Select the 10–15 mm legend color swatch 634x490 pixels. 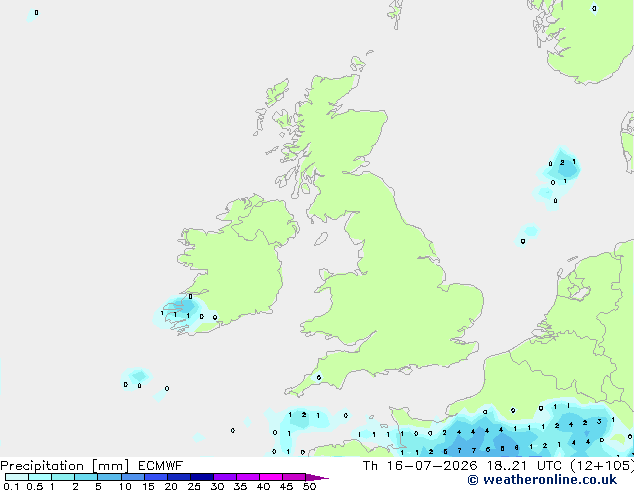pyautogui.click(x=133, y=477)
